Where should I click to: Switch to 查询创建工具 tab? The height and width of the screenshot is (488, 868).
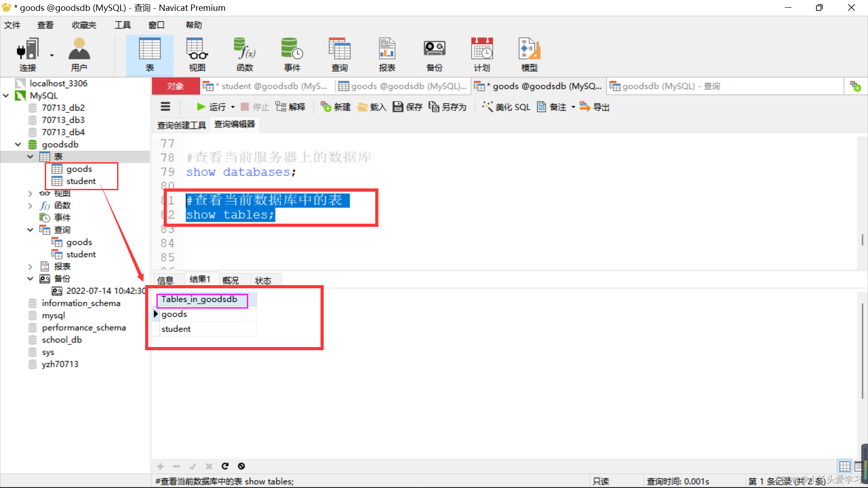pyautogui.click(x=181, y=125)
